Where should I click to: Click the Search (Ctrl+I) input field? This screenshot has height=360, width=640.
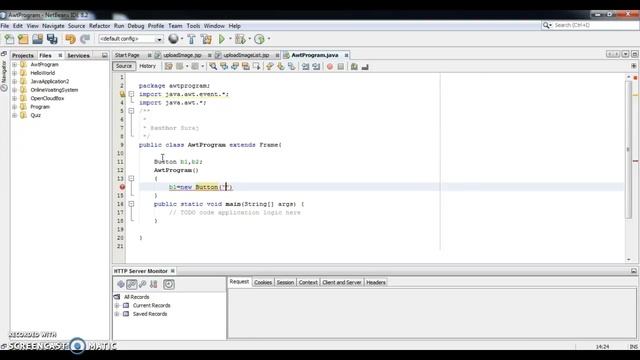tap(595, 25)
